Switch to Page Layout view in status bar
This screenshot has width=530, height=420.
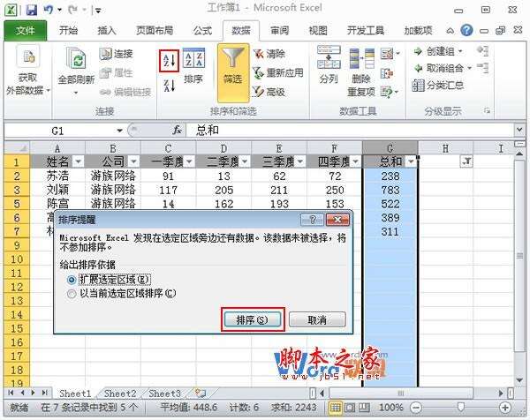(x=350, y=408)
